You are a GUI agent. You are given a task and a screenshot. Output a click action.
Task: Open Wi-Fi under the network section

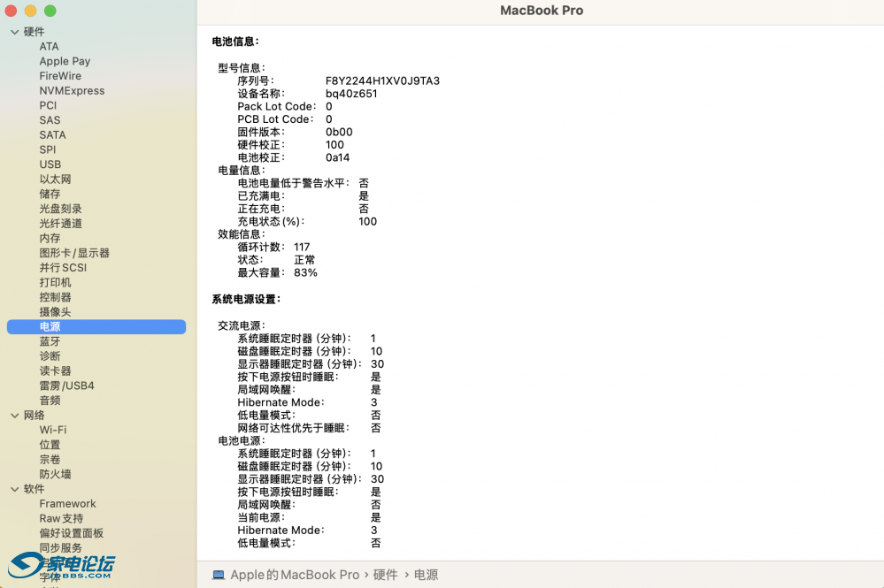click(53, 430)
